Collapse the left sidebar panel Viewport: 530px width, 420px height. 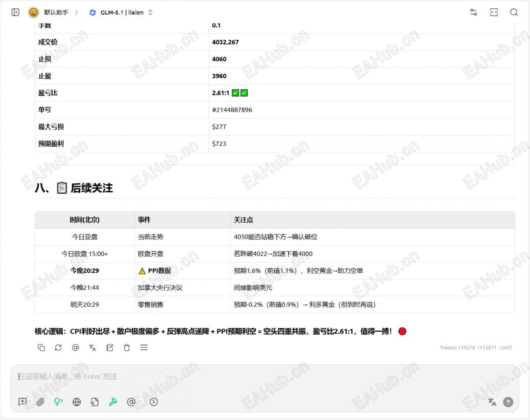(x=15, y=12)
